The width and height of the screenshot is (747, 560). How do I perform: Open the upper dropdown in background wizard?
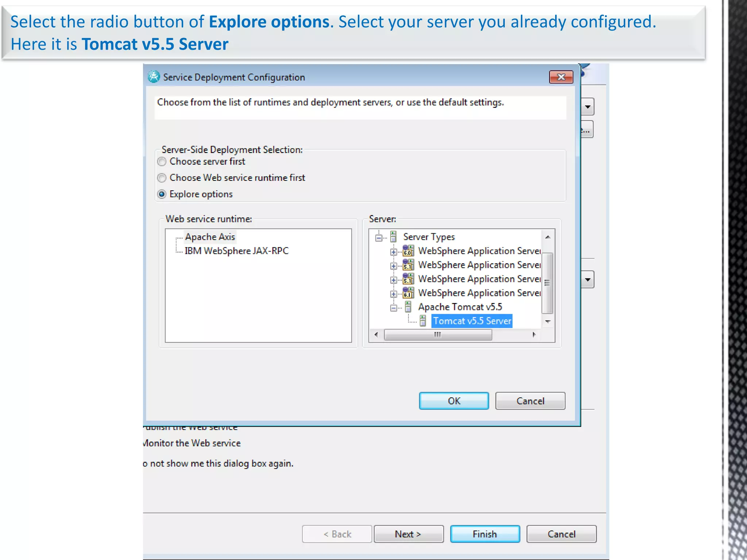pos(588,107)
